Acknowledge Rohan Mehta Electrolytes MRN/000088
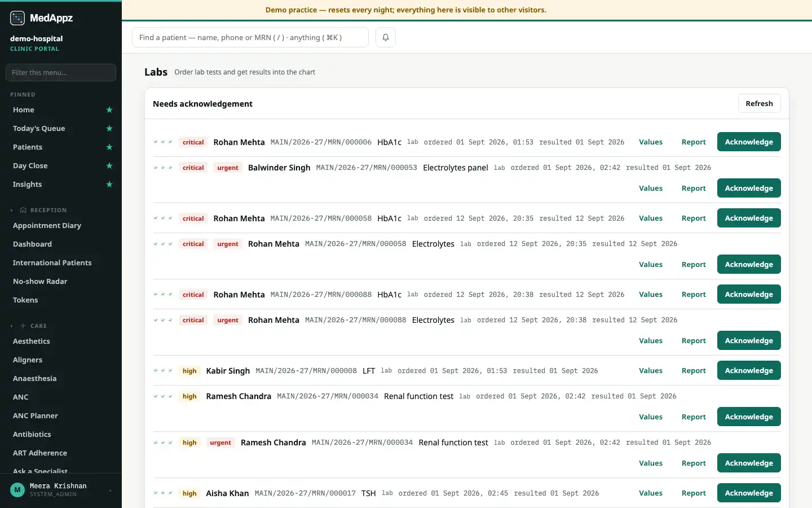Viewport: 812px width, 508px height. 749,340
